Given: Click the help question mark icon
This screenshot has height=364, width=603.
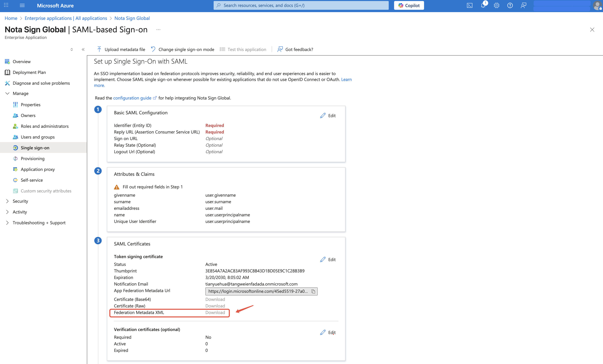Looking at the screenshot, I should point(510,5).
